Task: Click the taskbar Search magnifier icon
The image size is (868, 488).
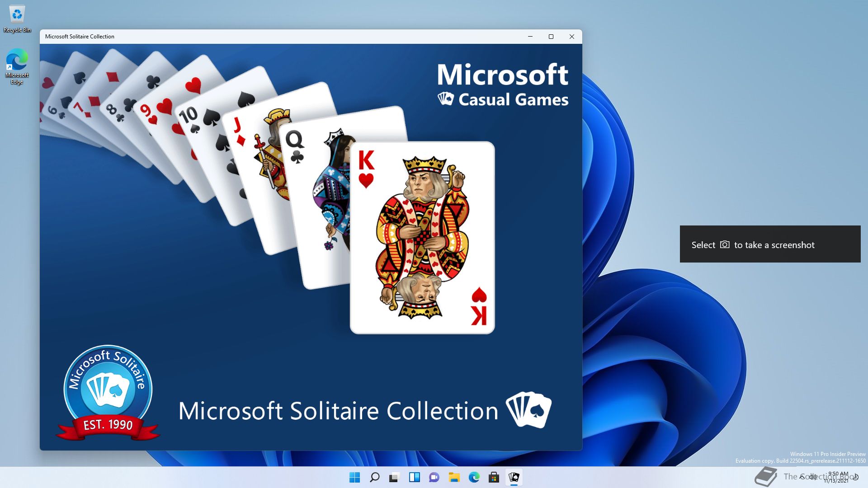Action: pyautogui.click(x=375, y=477)
